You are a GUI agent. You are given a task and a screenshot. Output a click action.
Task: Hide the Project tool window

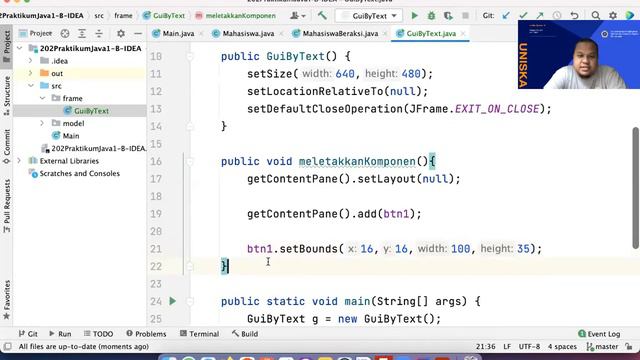pos(138,33)
